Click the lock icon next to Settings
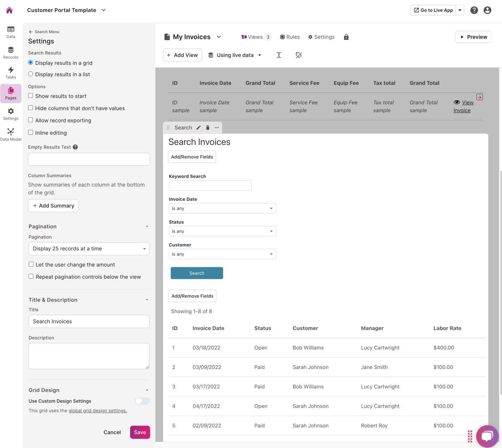Viewport: 502px width, 448px height. pos(346,37)
